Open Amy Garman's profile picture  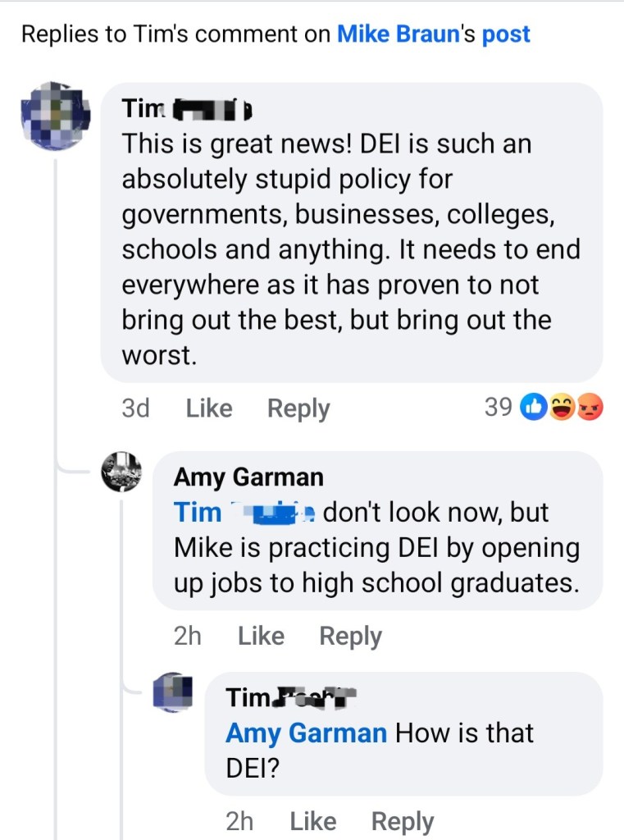click(121, 472)
